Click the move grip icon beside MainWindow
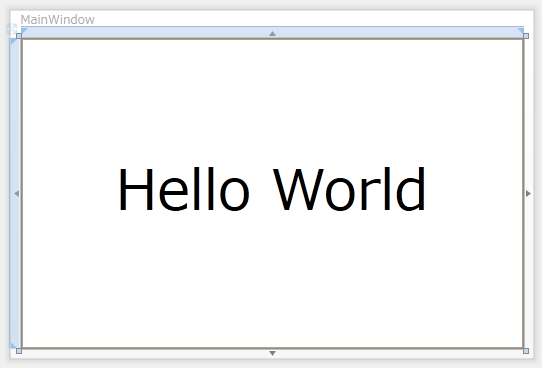Image resolution: width=542 pixels, height=368 pixels. click(12, 29)
